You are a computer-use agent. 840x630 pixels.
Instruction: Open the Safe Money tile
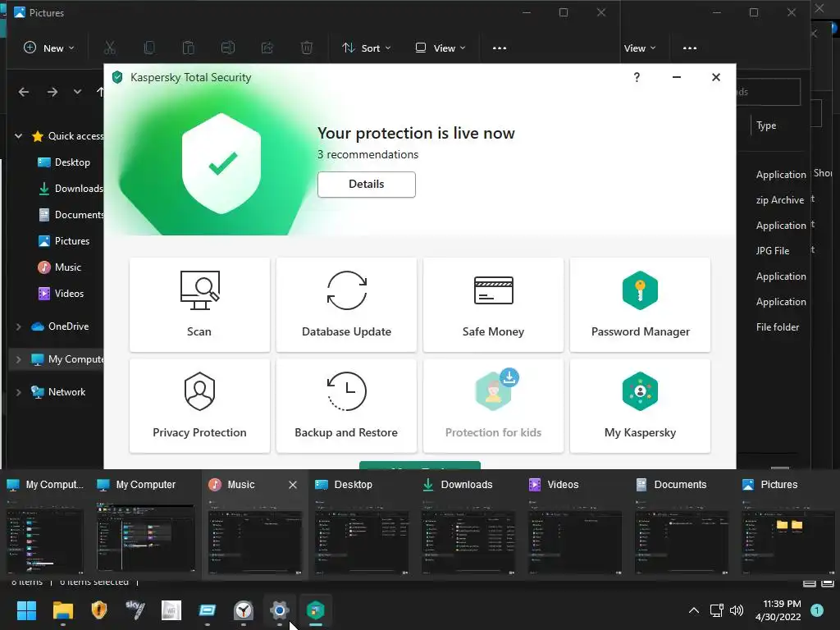pos(493,305)
